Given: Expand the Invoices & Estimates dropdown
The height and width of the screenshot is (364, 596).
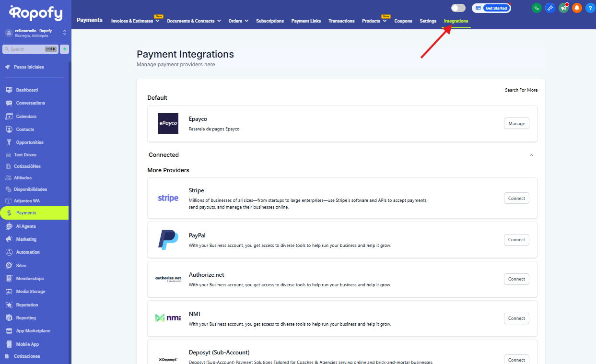Looking at the screenshot, I should point(135,21).
